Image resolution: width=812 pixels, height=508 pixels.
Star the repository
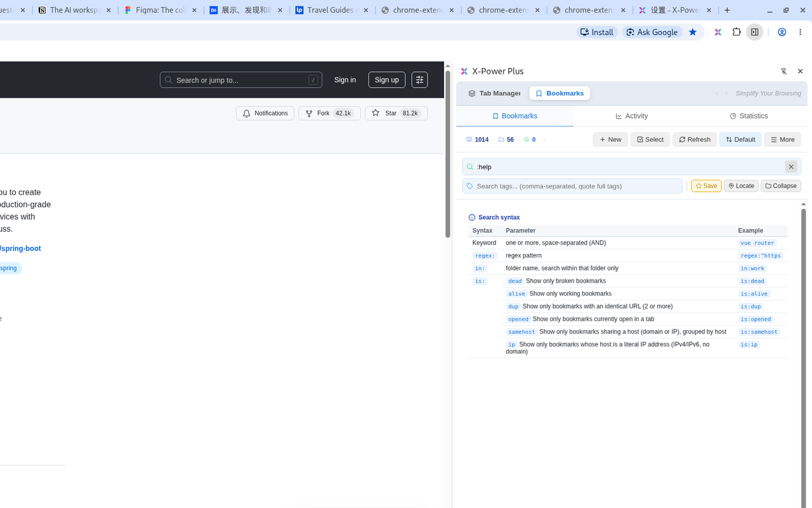pyautogui.click(x=396, y=114)
